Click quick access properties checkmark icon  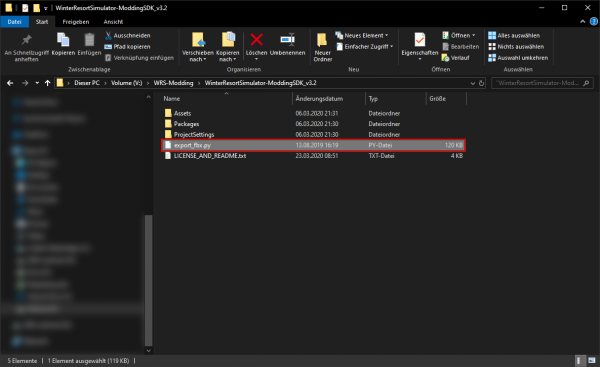coord(25,8)
